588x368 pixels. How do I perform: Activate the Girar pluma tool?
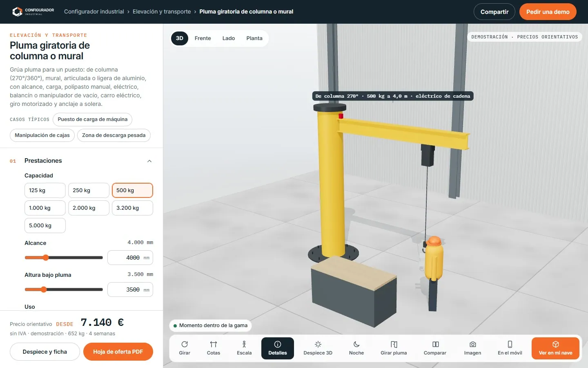394,348
